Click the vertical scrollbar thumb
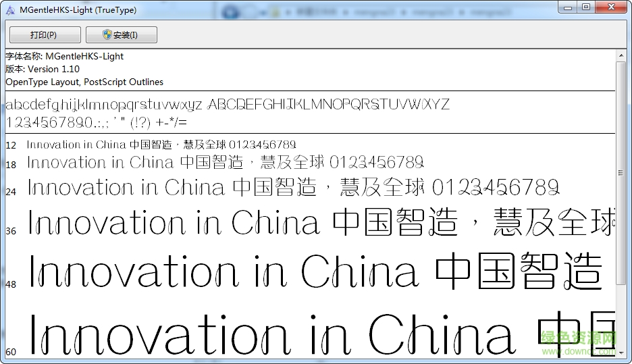This screenshot has width=632, height=364. [x=621, y=172]
